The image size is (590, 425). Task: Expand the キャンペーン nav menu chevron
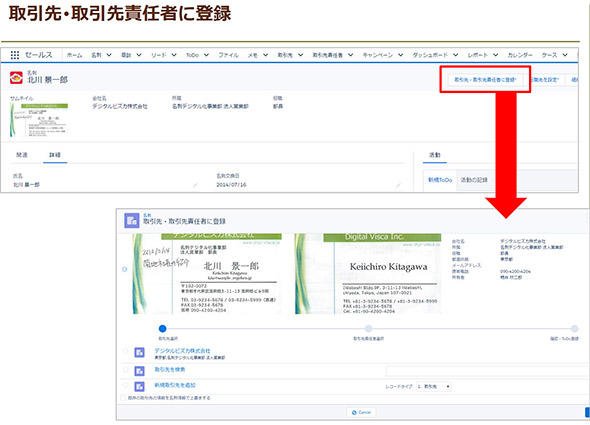pos(400,55)
